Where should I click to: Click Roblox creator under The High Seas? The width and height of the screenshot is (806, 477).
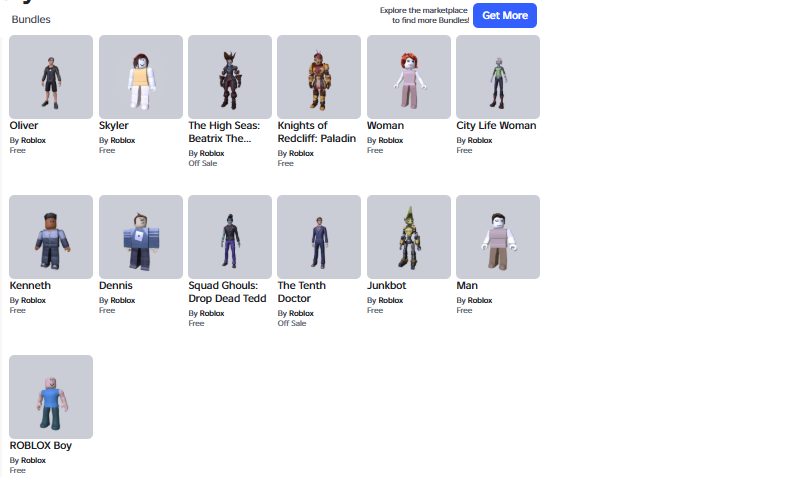click(212, 153)
